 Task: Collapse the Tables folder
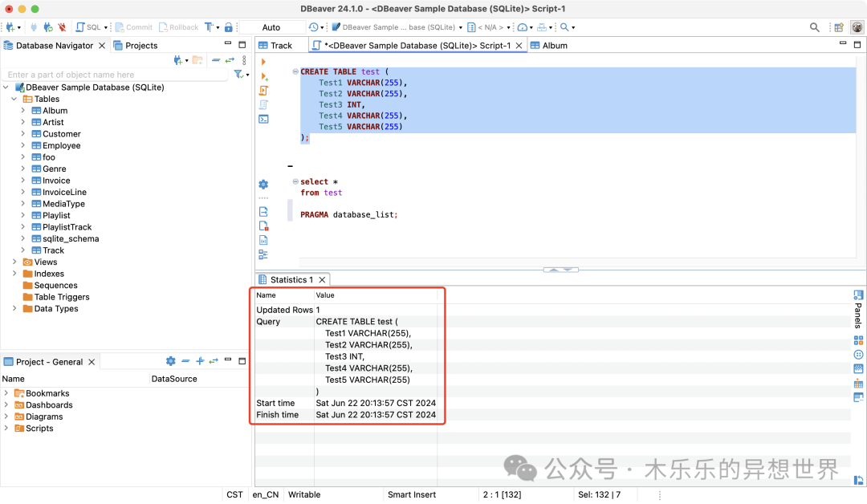click(x=14, y=99)
